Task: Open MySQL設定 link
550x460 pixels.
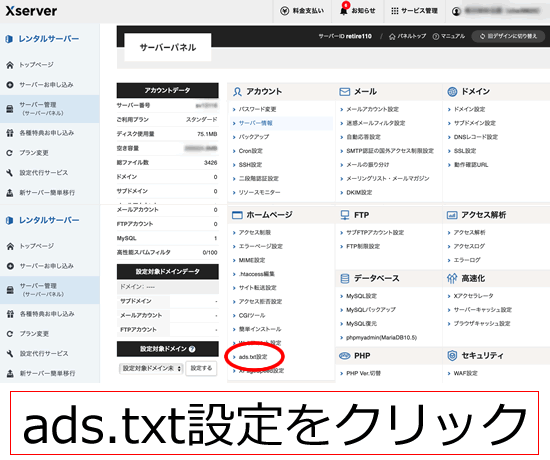Action: click(x=361, y=296)
